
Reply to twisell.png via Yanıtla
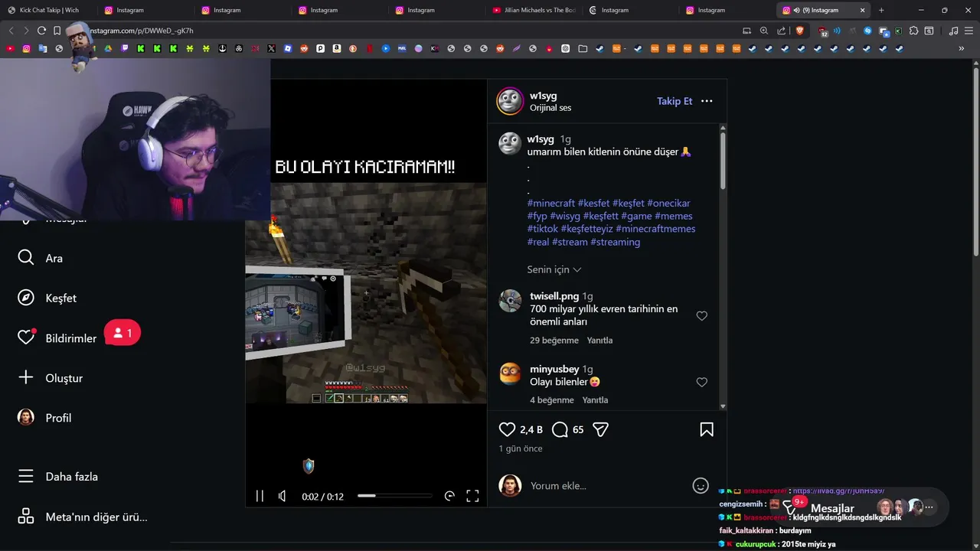[599, 340]
